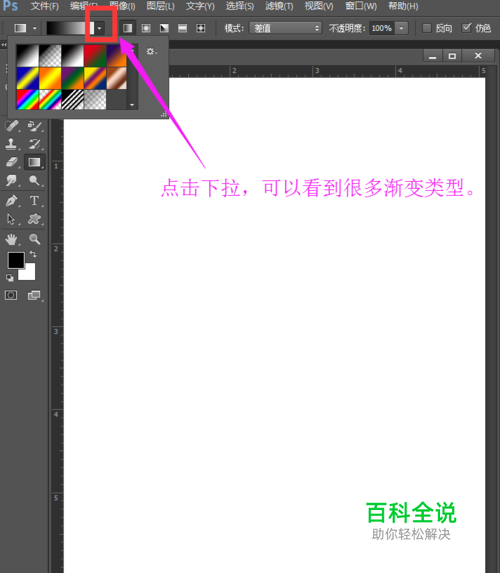
Task: Select the Smudge tool
Action: click(12, 181)
